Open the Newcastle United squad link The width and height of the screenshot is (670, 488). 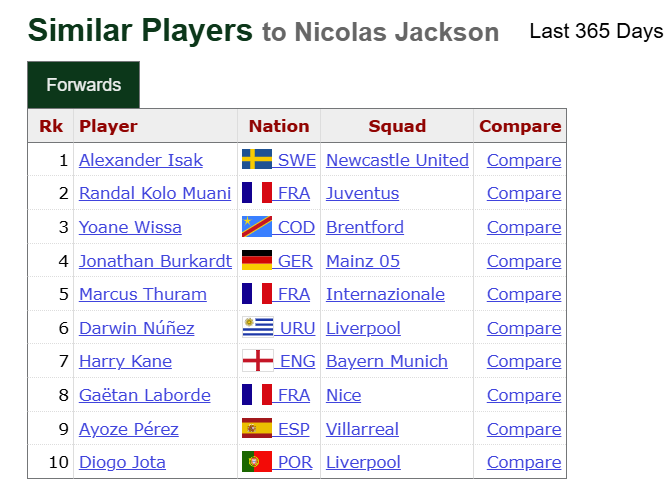pos(397,160)
